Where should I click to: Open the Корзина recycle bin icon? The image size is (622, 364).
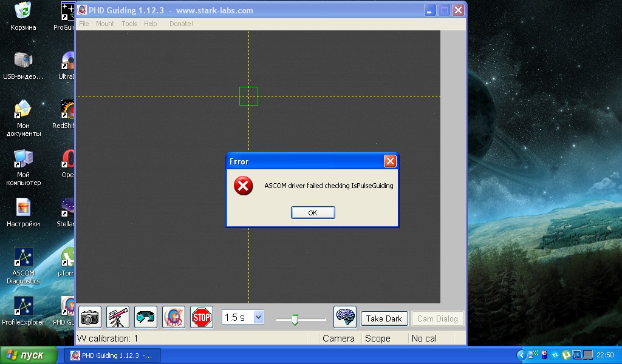coord(23,16)
